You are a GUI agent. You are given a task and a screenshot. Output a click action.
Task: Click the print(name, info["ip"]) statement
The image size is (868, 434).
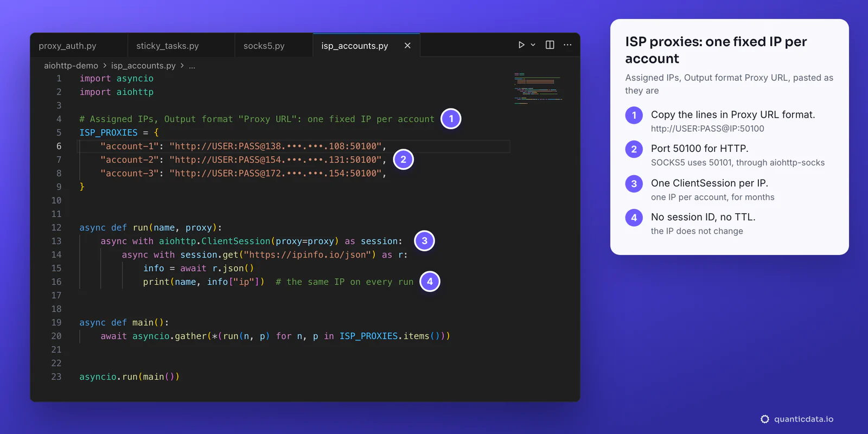click(204, 282)
